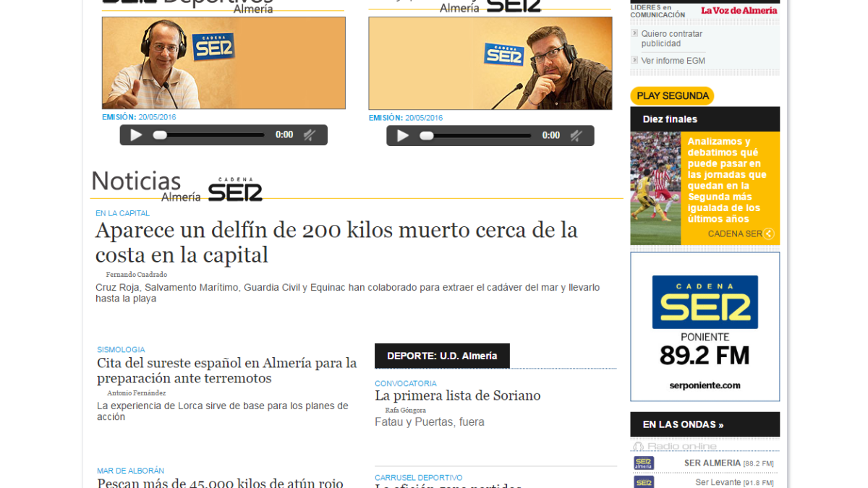
Task: Select the SER ALMERIA radio station icon
Action: tap(643, 463)
